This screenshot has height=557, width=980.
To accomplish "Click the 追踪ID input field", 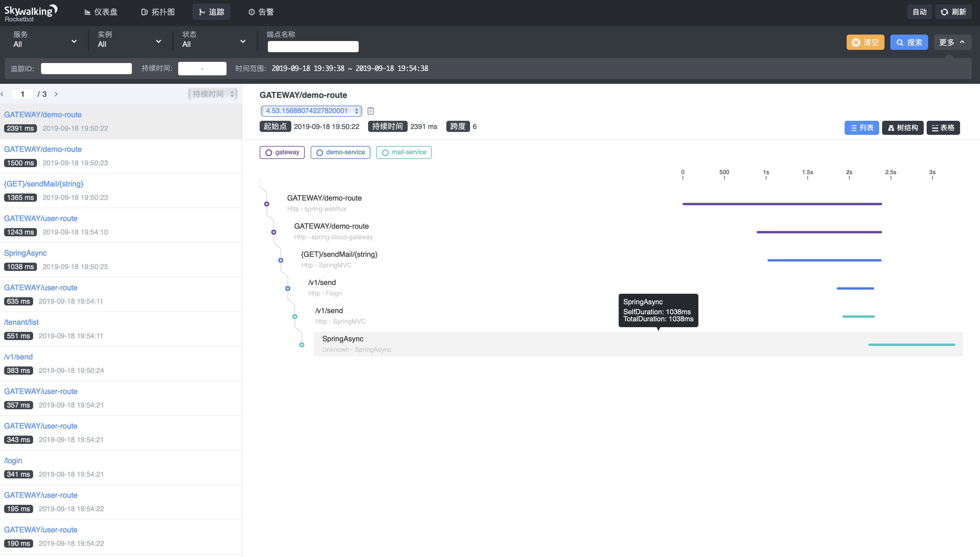I will (x=86, y=69).
